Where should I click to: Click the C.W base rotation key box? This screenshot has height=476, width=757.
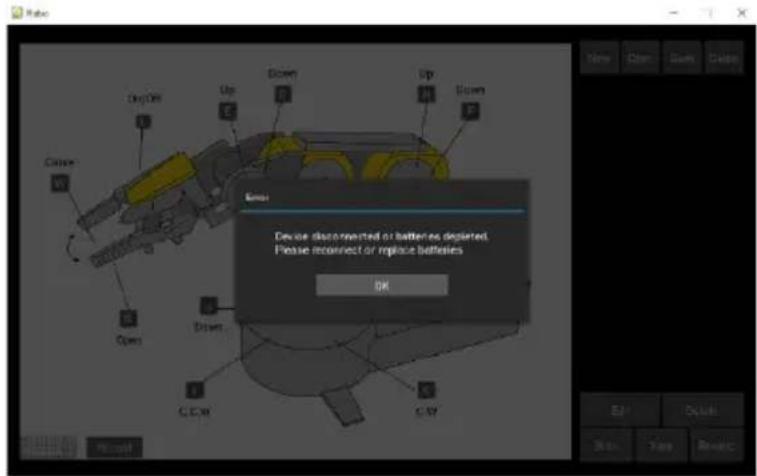click(426, 388)
